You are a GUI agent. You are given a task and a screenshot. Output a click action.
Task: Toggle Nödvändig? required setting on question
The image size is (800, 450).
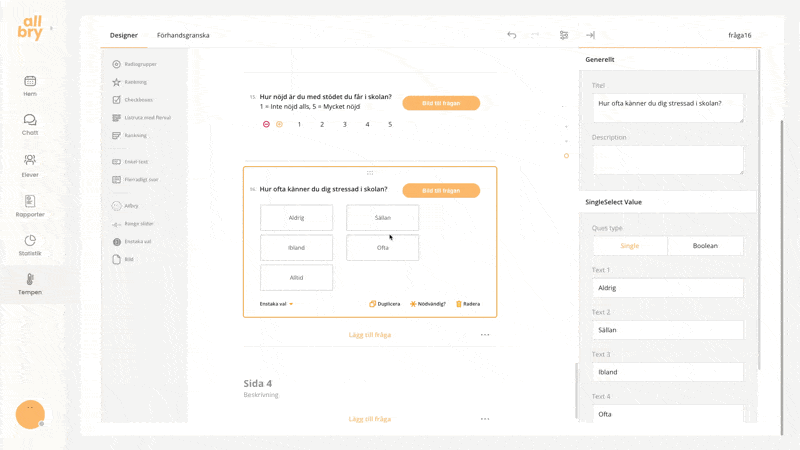(x=427, y=304)
